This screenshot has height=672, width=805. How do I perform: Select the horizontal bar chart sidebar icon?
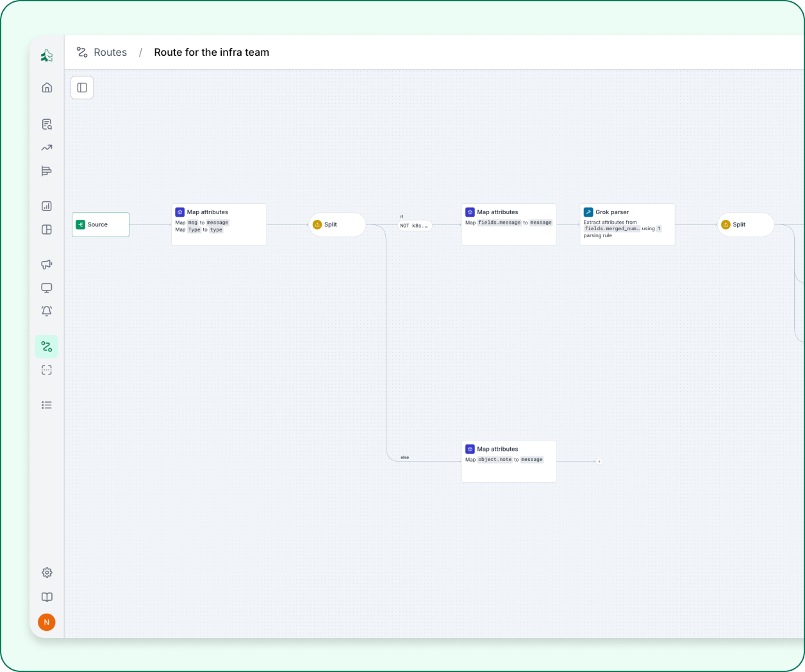[47, 171]
